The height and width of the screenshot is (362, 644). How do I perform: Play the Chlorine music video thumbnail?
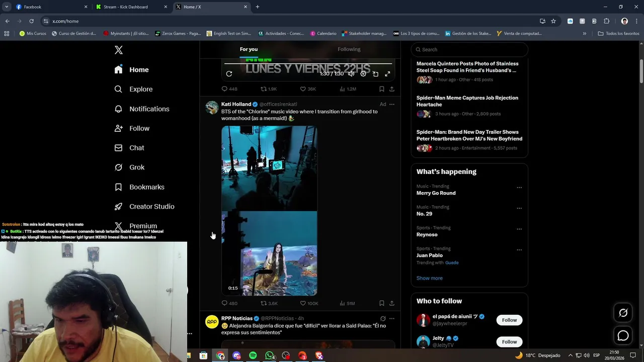pyautogui.click(x=269, y=211)
